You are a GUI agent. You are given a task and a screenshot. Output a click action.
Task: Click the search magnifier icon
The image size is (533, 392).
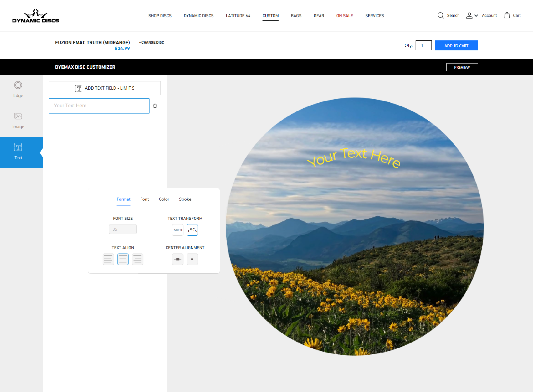[441, 15]
